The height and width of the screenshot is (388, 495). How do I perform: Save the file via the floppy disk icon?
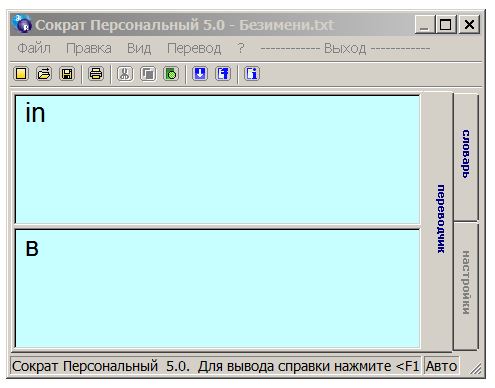coord(67,74)
